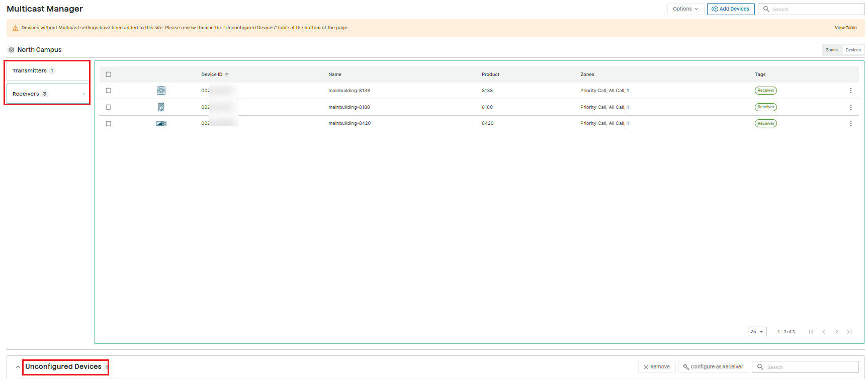The height and width of the screenshot is (379, 868).
Task: Tick the select-all checkbox in table header
Action: [x=108, y=74]
